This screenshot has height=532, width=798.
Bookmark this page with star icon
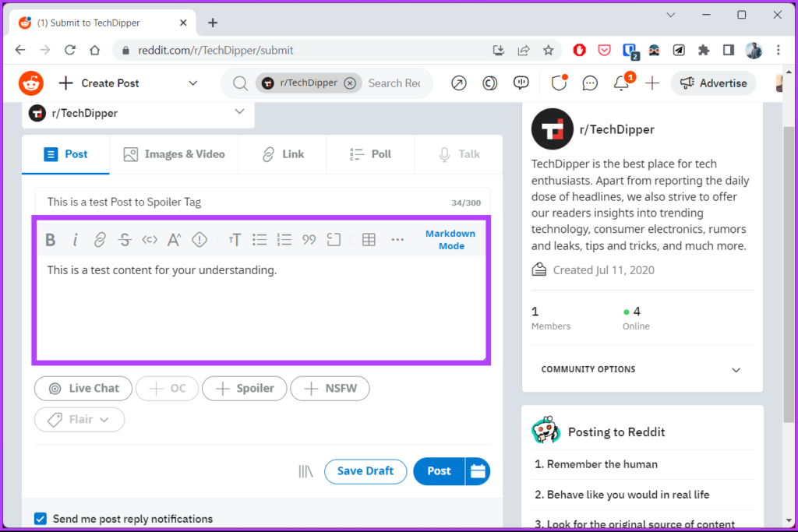point(548,51)
